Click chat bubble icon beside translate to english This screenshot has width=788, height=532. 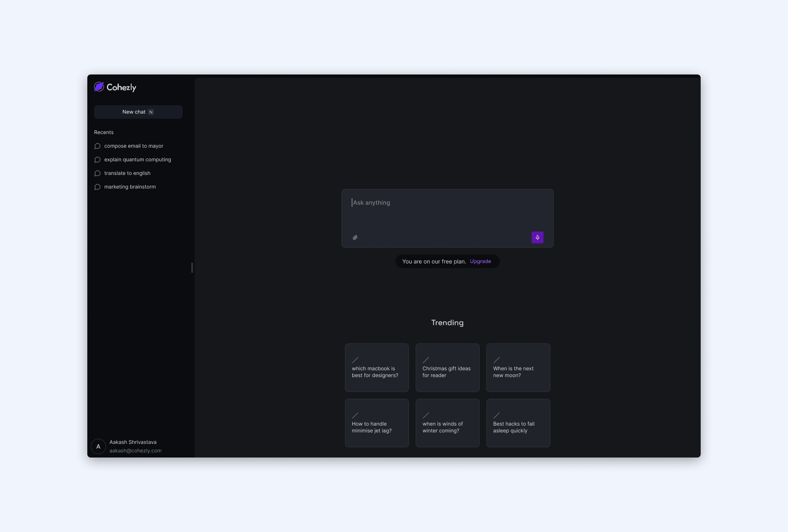tap(98, 173)
